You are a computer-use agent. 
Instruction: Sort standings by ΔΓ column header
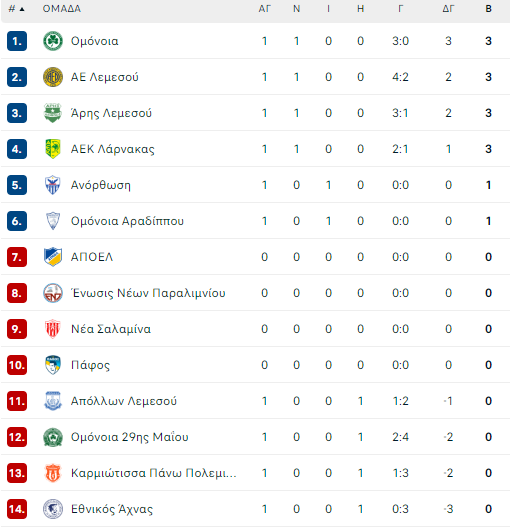point(448,9)
